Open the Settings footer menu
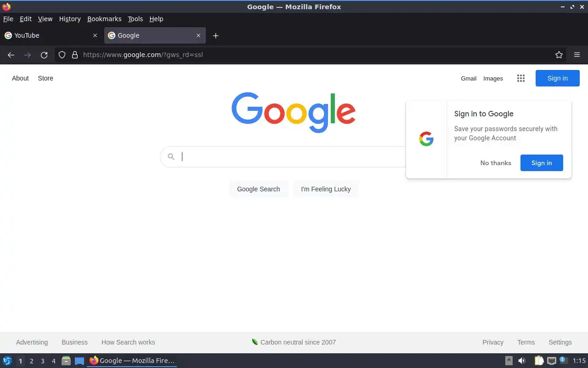 pyautogui.click(x=560, y=342)
